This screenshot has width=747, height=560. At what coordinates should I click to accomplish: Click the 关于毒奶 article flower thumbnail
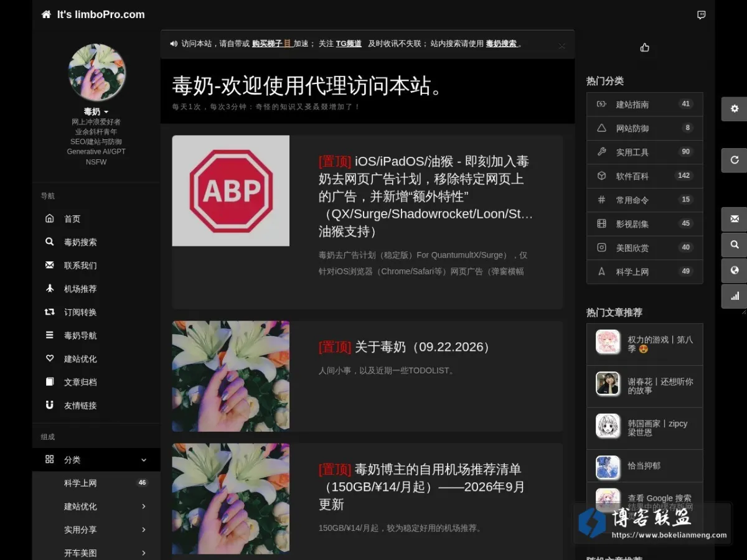(231, 376)
